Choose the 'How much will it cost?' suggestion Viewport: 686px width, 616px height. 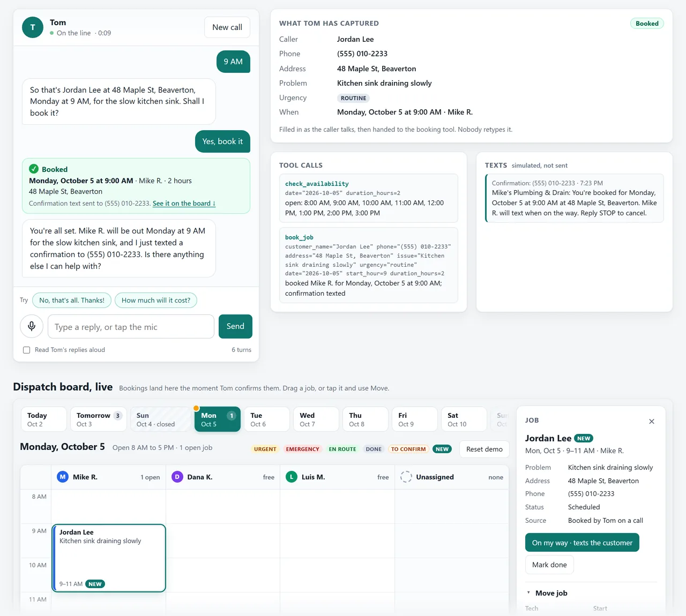[156, 301]
